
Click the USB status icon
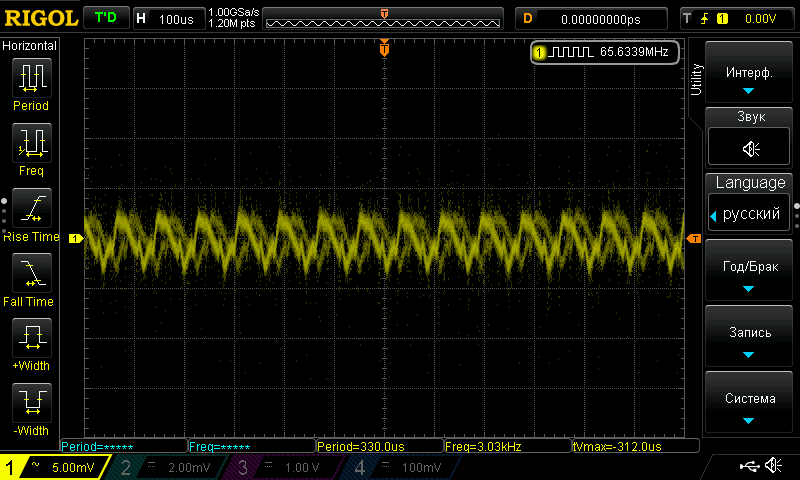pyautogui.click(x=750, y=466)
